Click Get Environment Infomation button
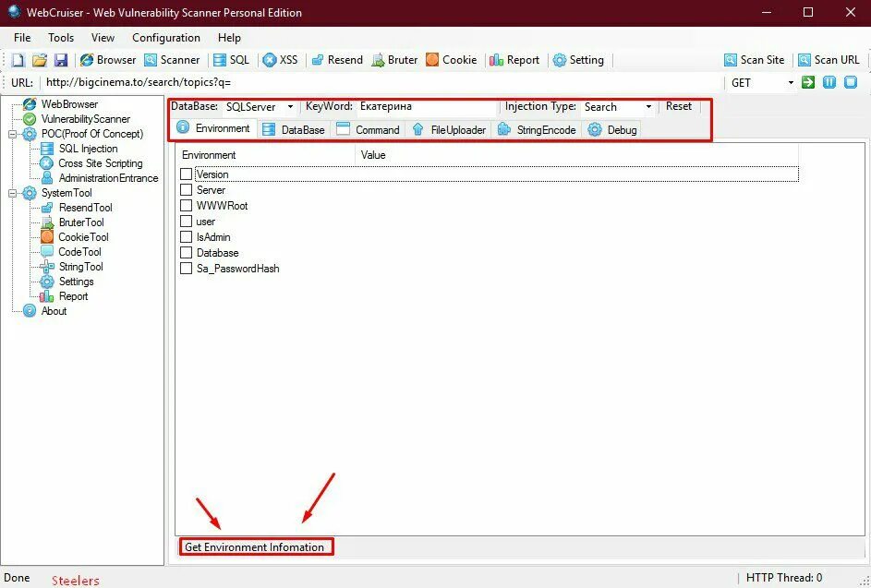 [254, 547]
